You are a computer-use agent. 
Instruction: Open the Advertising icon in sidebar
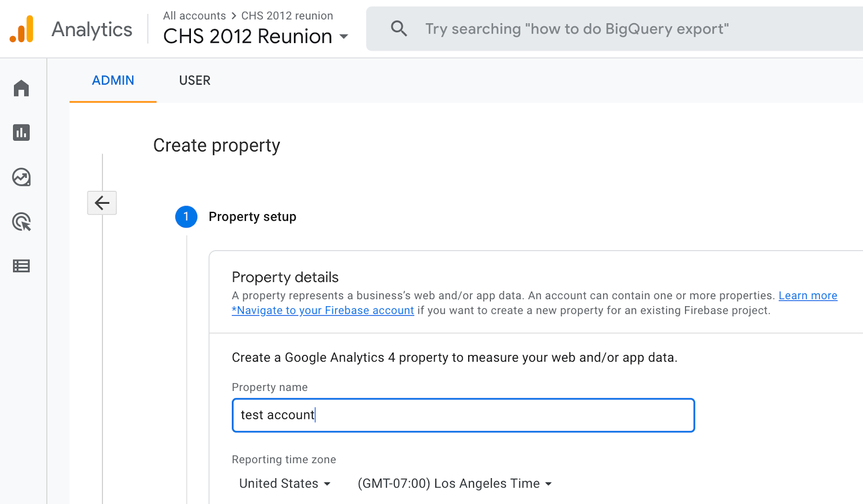point(22,222)
